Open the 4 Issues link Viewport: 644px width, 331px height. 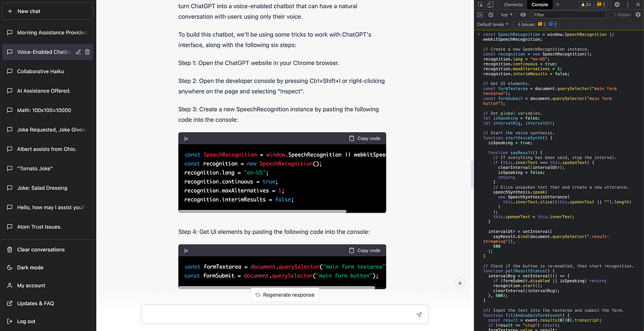click(x=536, y=24)
